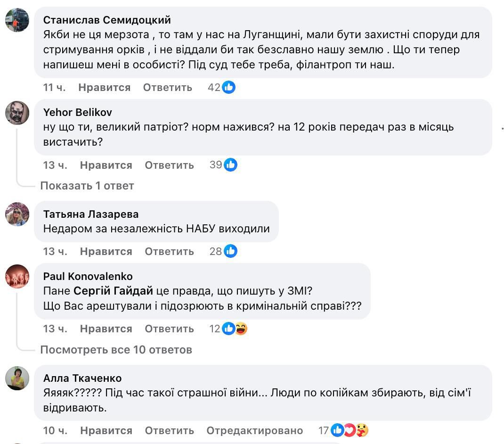Reply to Yehor Belikov's comment

tap(169, 165)
